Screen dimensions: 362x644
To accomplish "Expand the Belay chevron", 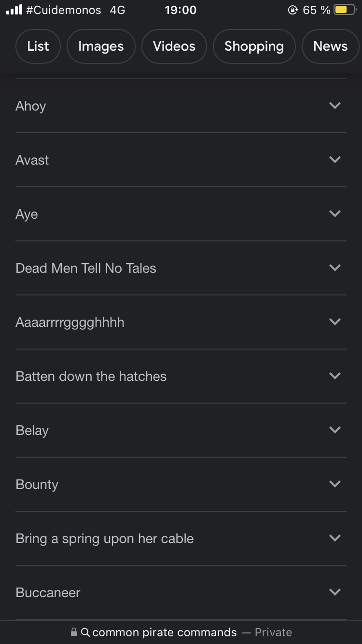I will tap(335, 430).
